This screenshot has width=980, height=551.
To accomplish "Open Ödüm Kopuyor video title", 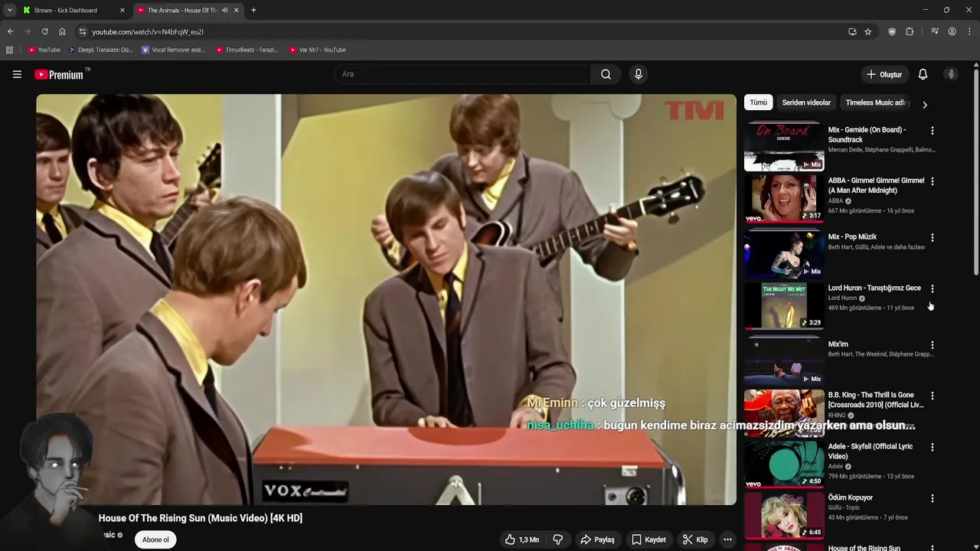I will pos(850,497).
